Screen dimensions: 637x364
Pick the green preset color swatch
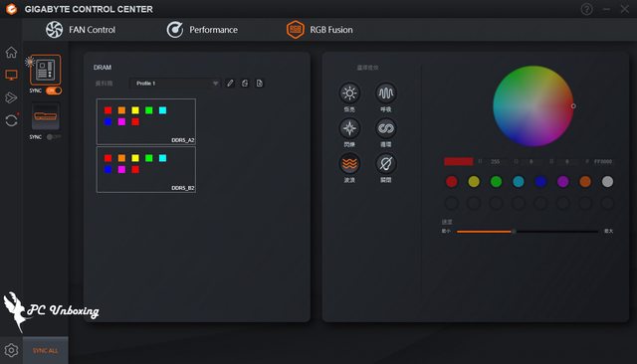pos(496,181)
